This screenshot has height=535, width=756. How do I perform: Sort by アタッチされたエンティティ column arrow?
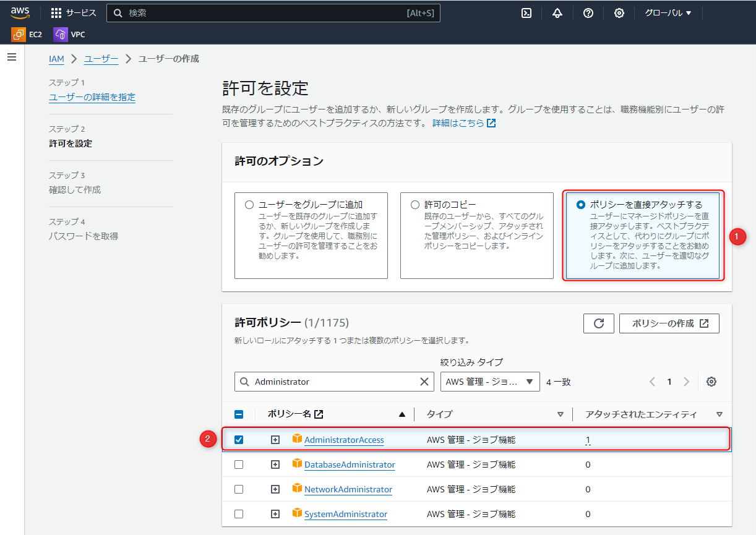(x=719, y=414)
